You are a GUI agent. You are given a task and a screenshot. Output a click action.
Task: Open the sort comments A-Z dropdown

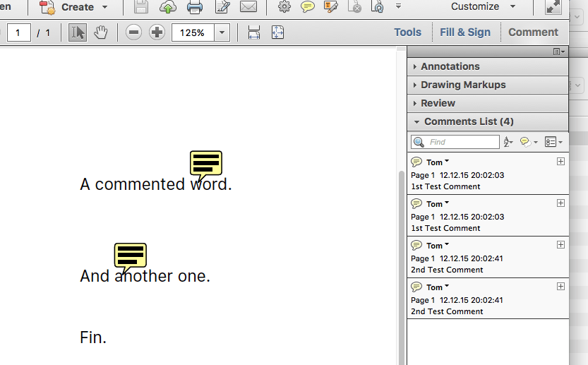click(x=509, y=142)
